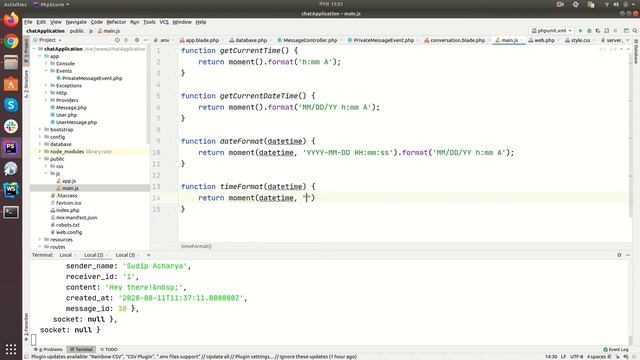Viewport: 640px width, 360px height.
Task: Open Search Everywhere magnifier icon
Action: (x=635, y=31)
